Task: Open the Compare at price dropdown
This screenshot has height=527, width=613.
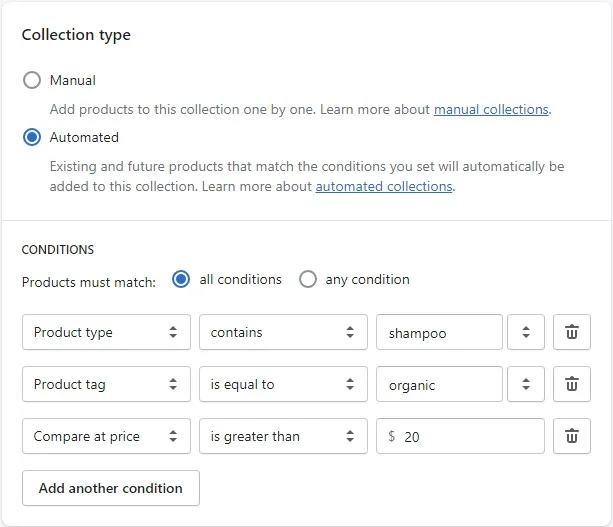Action: pyautogui.click(x=106, y=436)
